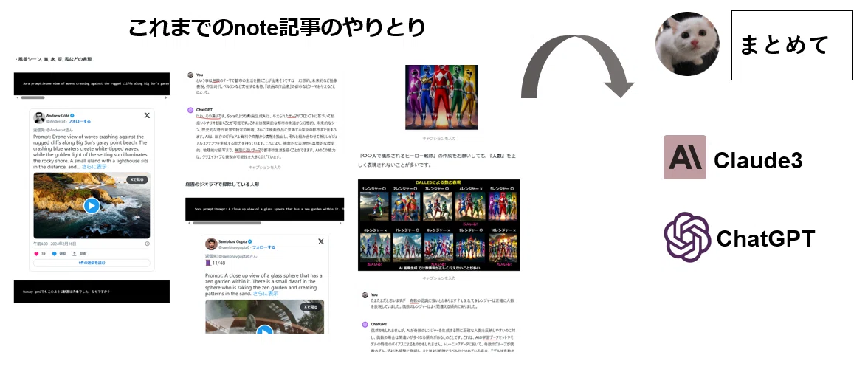Screen dimensions: 868x386
Task: Click the verified badge next to Sambhav Gupta
Action: (x=250, y=241)
